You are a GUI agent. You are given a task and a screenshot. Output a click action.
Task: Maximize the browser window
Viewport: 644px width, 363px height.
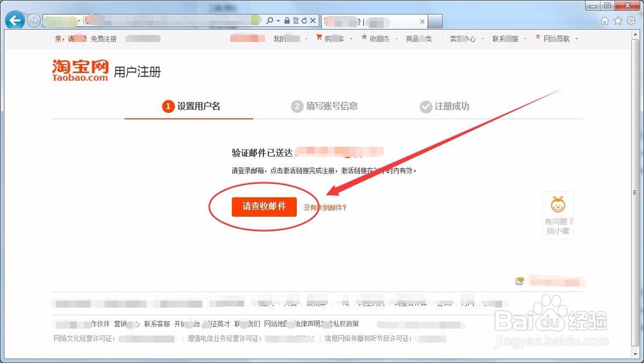click(x=607, y=6)
